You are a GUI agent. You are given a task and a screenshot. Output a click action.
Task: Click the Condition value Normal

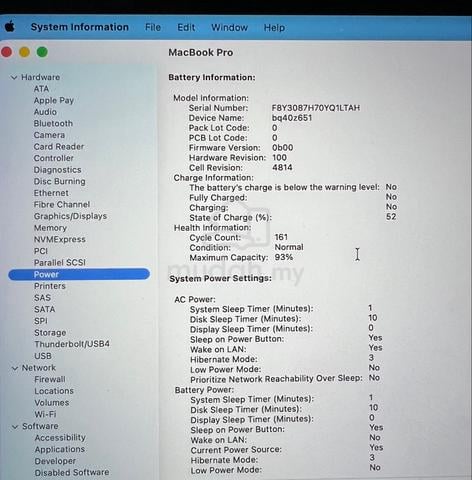coord(289,247)
